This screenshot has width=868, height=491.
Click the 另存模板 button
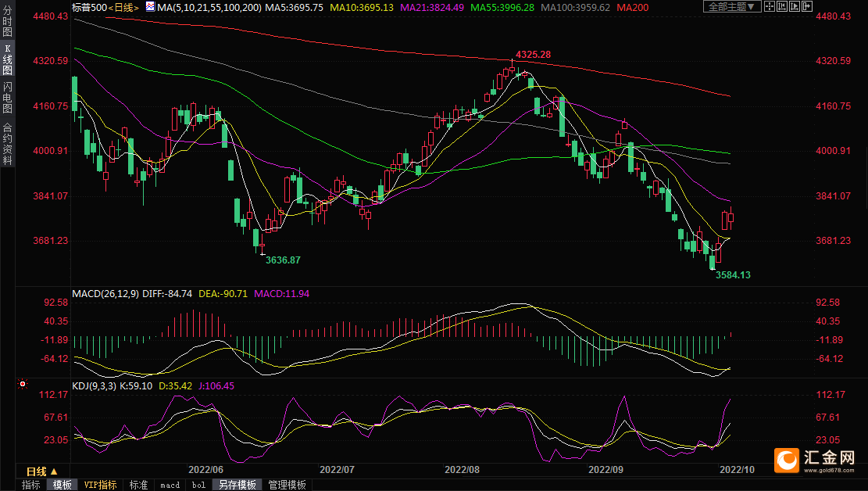[x=237, y=485]
